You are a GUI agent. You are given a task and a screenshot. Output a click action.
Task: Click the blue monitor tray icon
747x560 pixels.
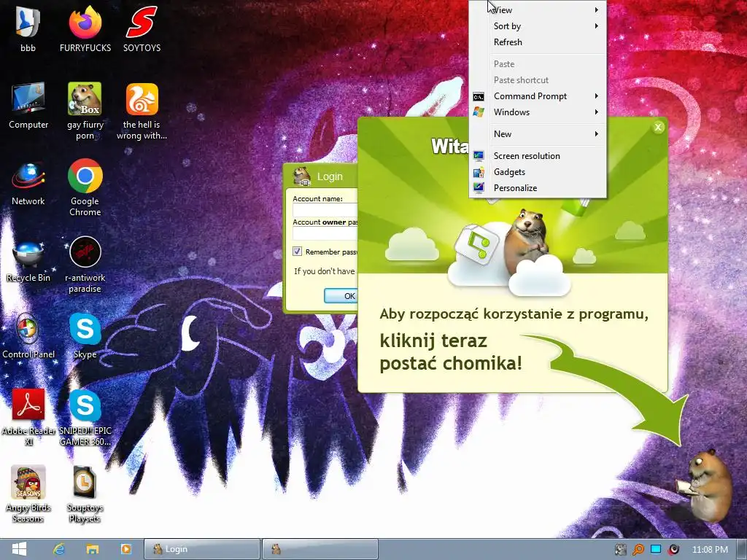(x=656, y=549)
